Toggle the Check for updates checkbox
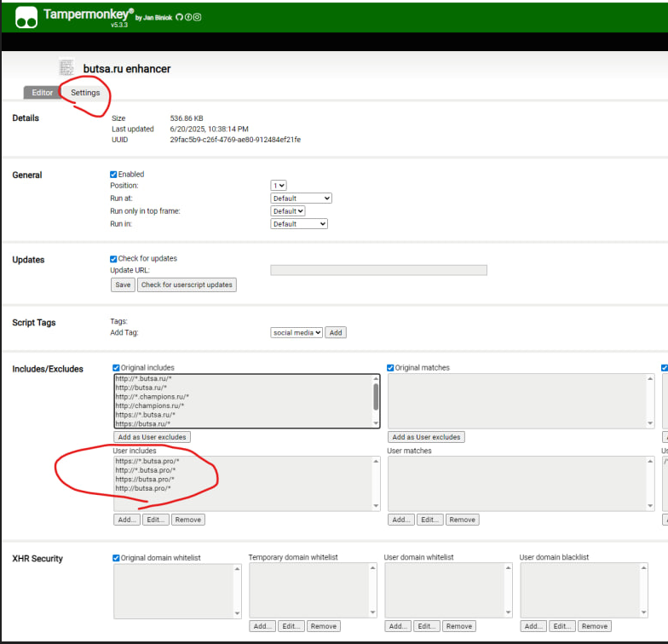668x644 pixels. tap(113, 259)
